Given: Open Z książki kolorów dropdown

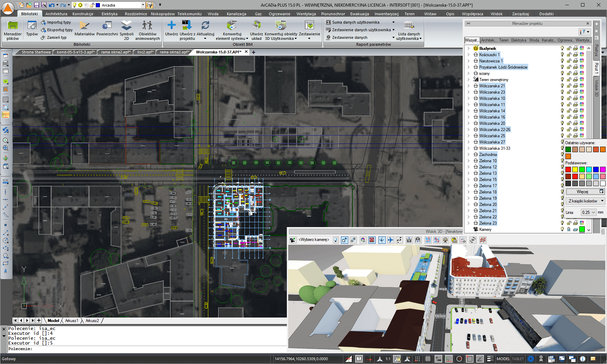Looking at the screenshot, I should (585, 201).
